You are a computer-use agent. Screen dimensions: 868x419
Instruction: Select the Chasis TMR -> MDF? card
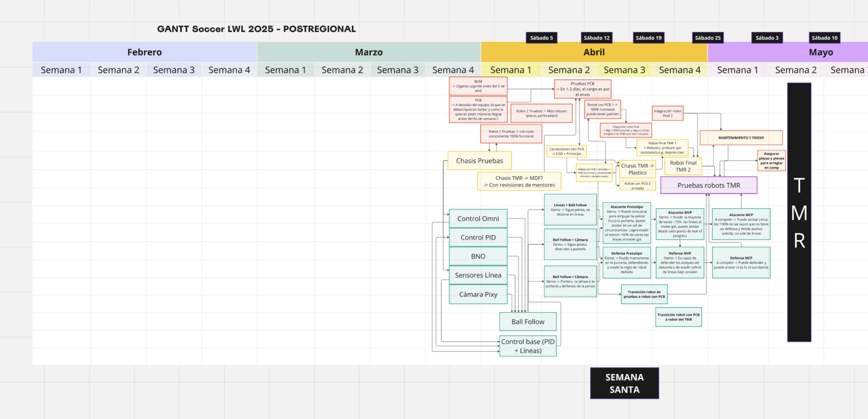(x=519, y=182)
